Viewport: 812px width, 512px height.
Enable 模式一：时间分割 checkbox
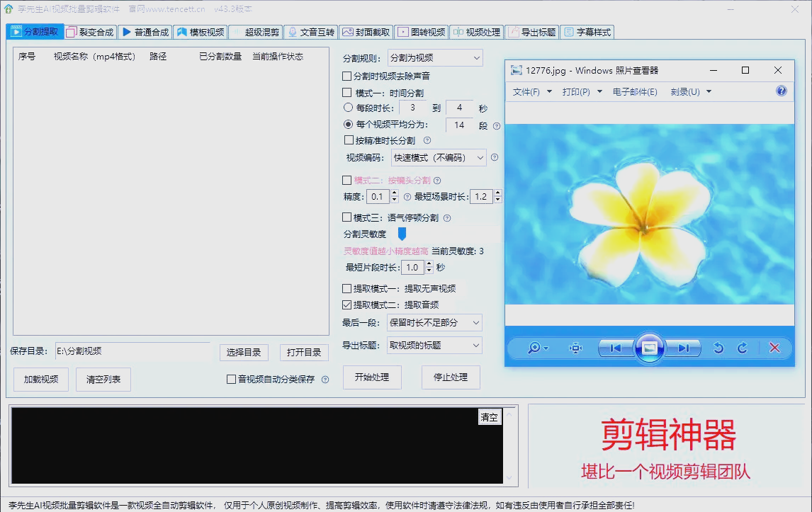(347, 93)
